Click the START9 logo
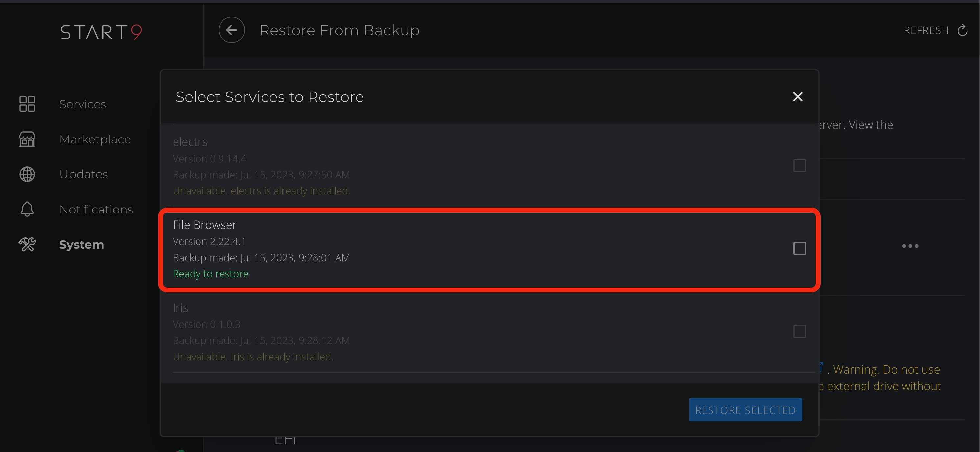Screen dimensions: 980x452 (x=101, y=32)
